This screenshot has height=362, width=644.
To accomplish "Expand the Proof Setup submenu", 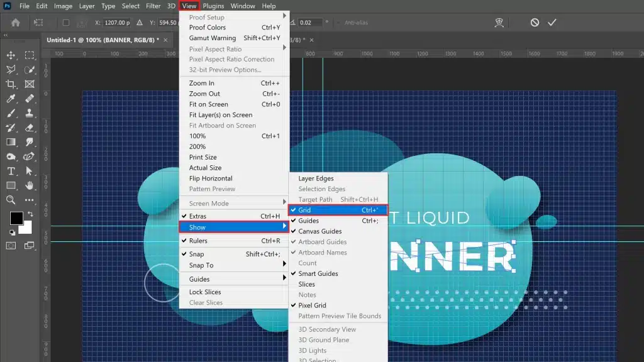I will tap(234, 17).
